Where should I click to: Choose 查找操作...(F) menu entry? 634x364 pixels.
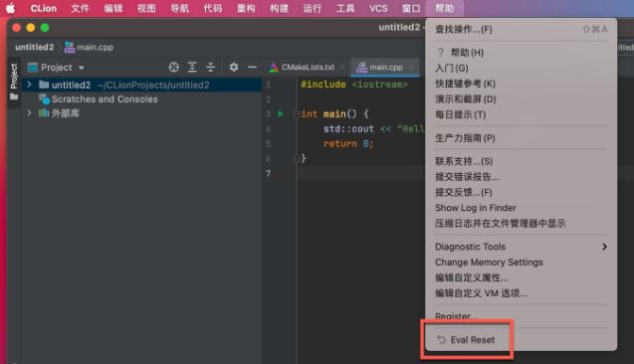[x=521, y=29]
